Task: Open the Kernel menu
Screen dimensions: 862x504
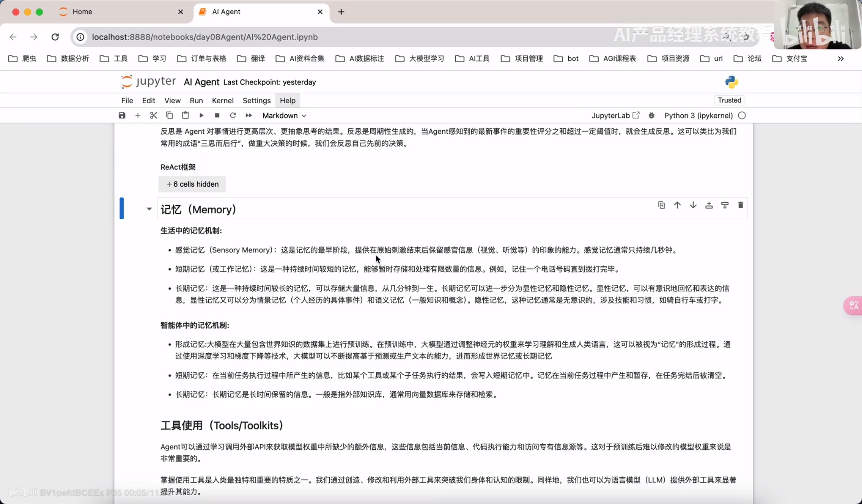Action: (222, 100)
